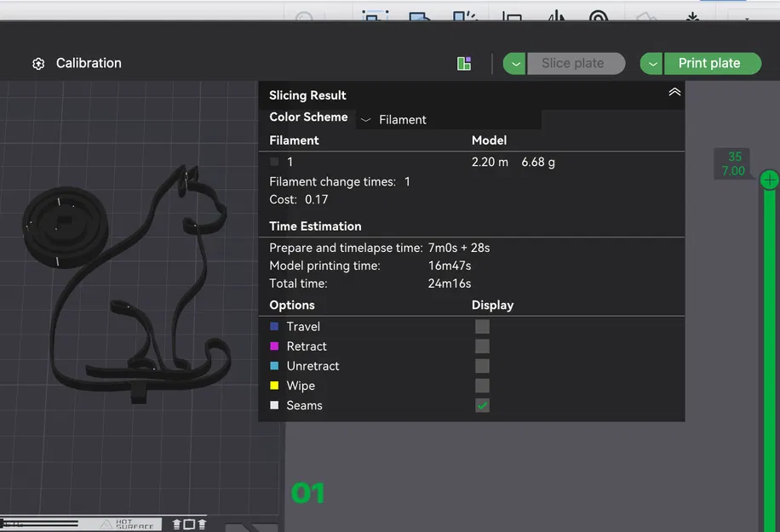Click prepare time value 7m0s + 28s
This screenshot has width=780, height=532.
tap(459, 248)
